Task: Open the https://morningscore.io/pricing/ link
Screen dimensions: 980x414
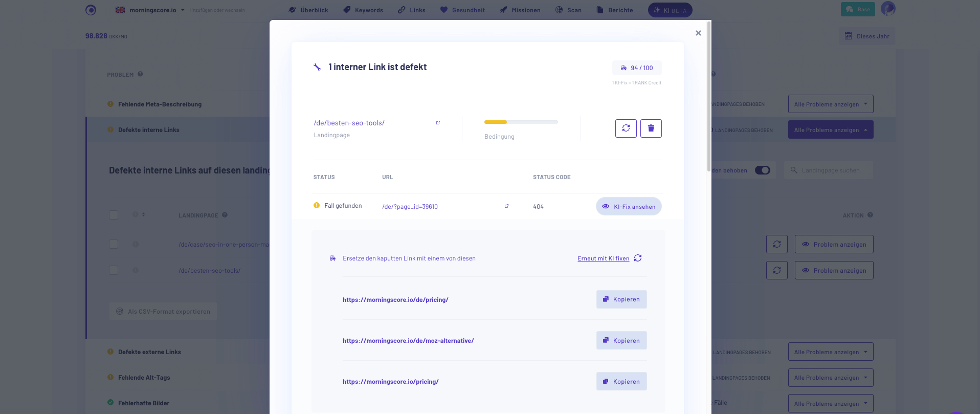Action: [391, 382]
